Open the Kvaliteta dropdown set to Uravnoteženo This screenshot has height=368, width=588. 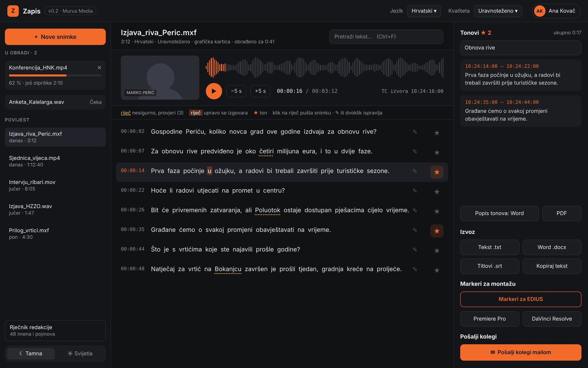pos(498,11)
